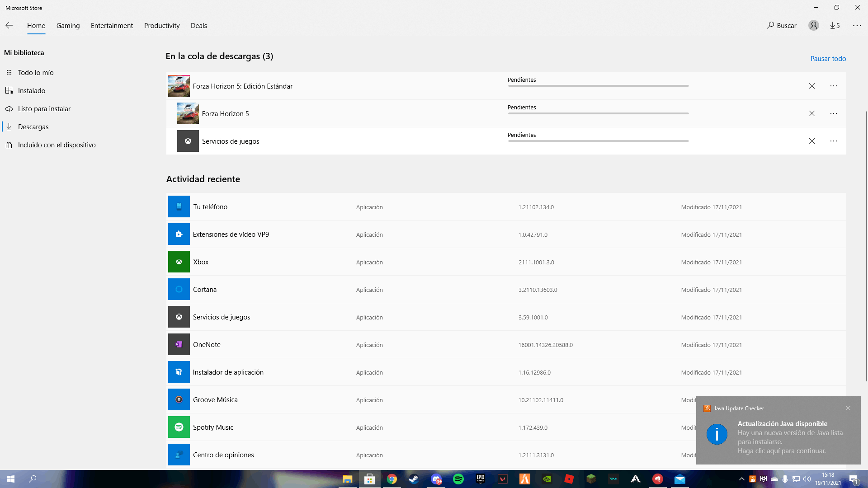The width and height of the screenshot is (868, 488).
Task: Open the Deals tab
Action: pyautogui.click(x=199, y=26)
